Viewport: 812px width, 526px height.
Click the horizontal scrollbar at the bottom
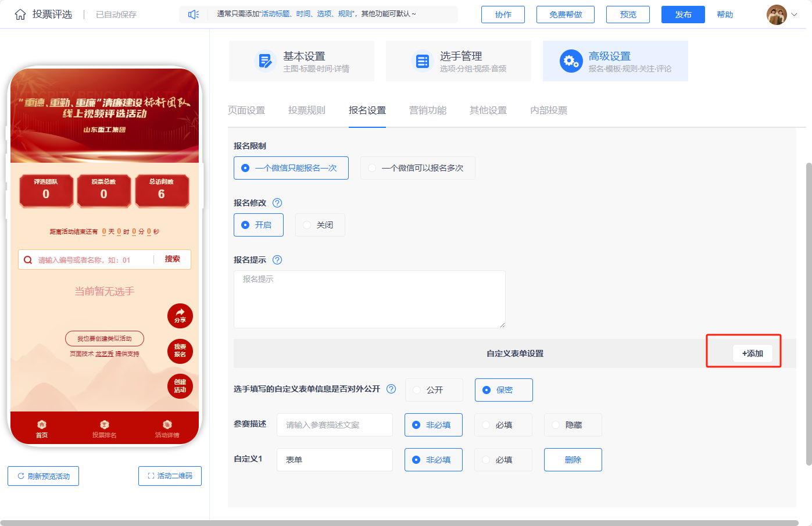(x=399, y=523)
